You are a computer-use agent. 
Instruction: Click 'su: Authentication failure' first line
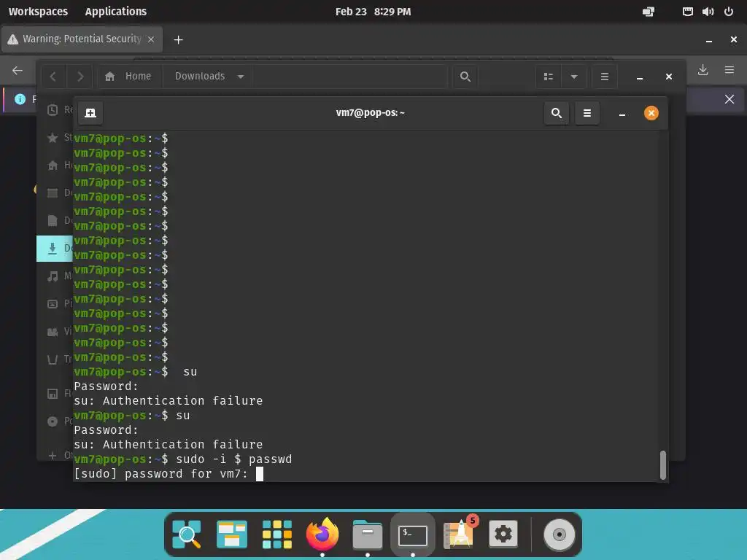pos(169,401)
